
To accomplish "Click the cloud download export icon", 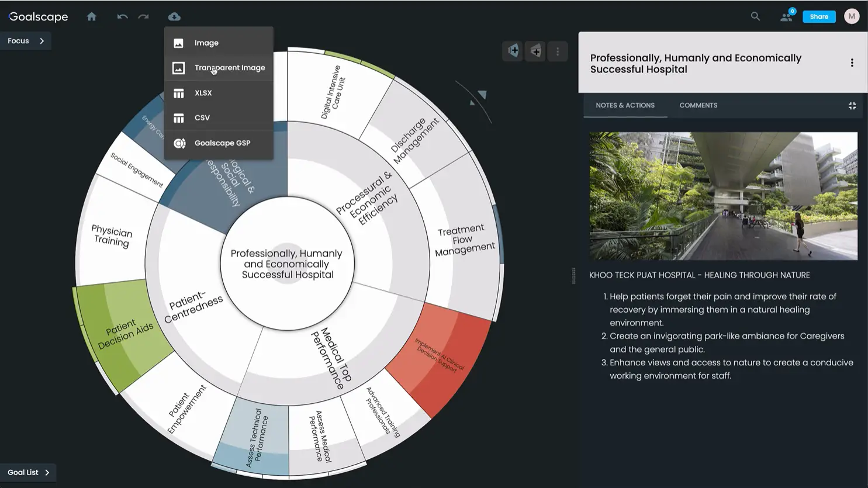I will 174,16.
